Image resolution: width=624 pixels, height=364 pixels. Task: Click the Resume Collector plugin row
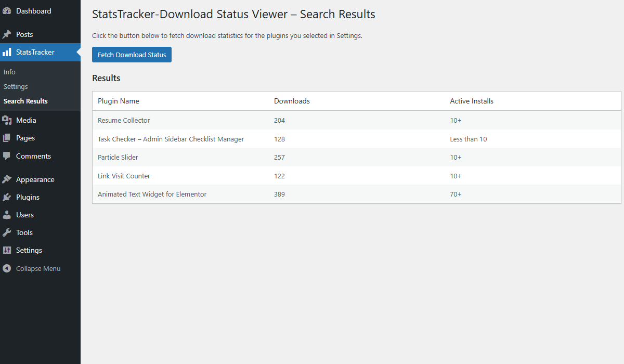(x=124, y=120)
